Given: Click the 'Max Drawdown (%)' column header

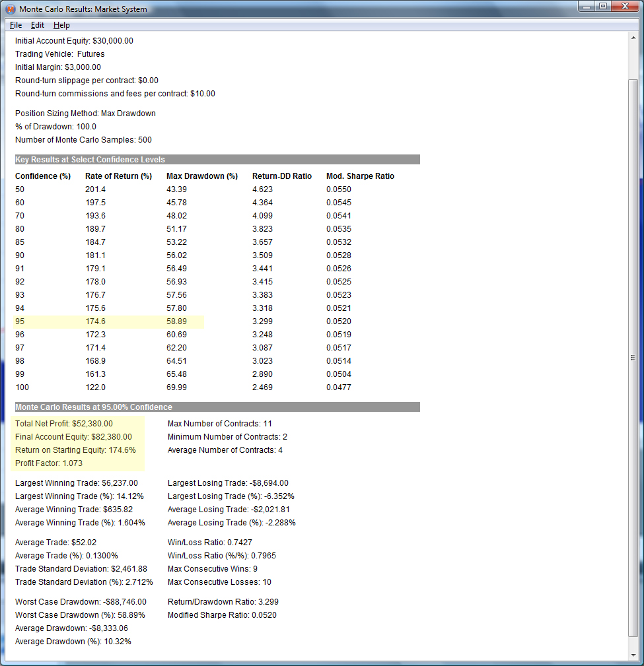Looking at the screenshot, I should (x=202, y=176).
